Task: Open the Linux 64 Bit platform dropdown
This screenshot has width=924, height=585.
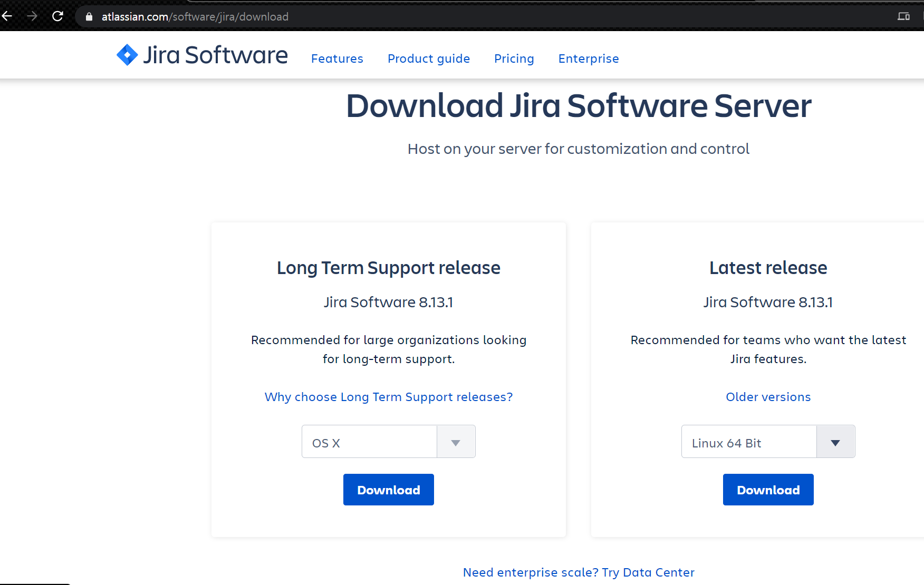Action: (768, 442)
